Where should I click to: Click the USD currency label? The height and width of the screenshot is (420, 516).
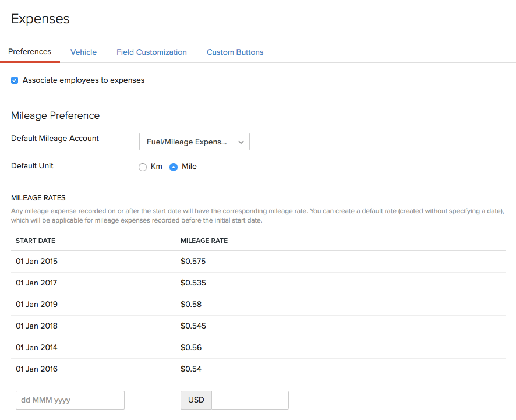[196, 400]
